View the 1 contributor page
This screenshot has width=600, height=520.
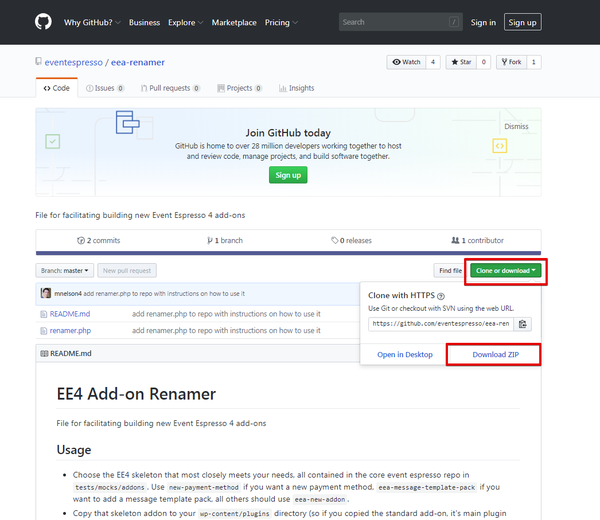point(477,240)
